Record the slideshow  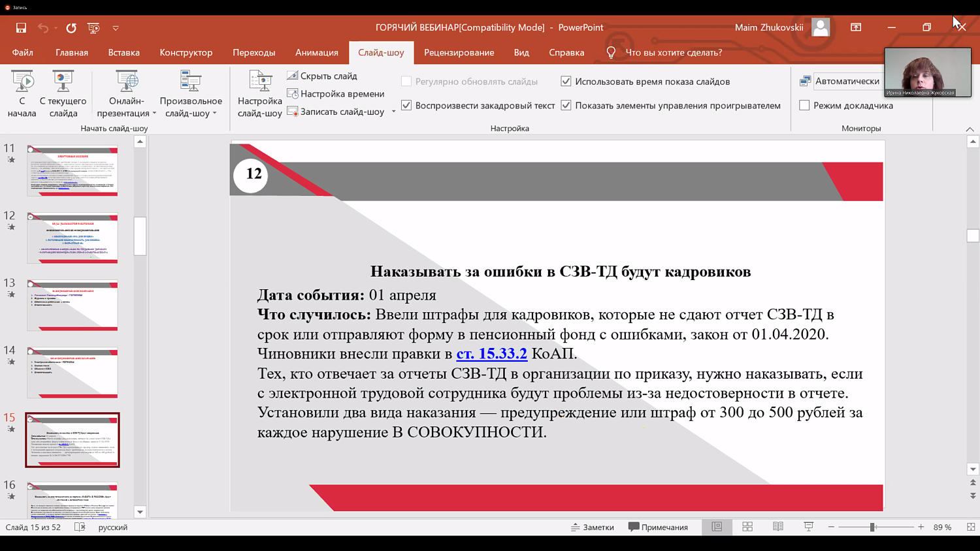tap(336, 112)
